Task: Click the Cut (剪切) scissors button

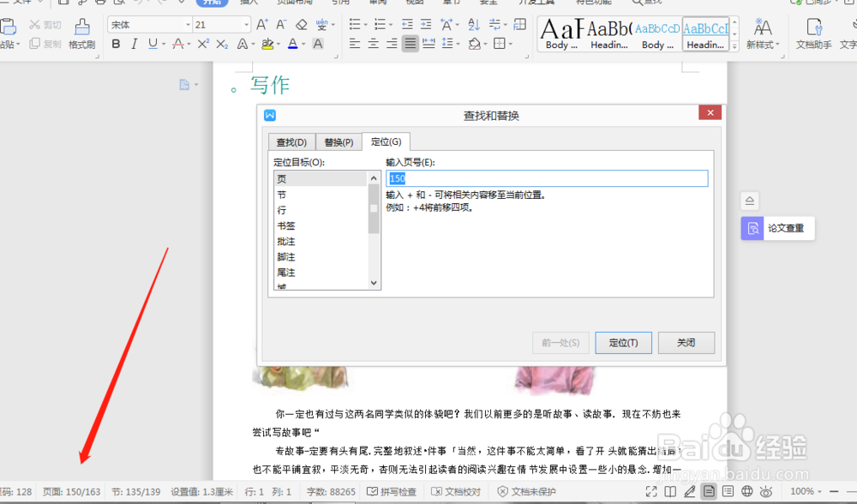Action: click(45, 25)
